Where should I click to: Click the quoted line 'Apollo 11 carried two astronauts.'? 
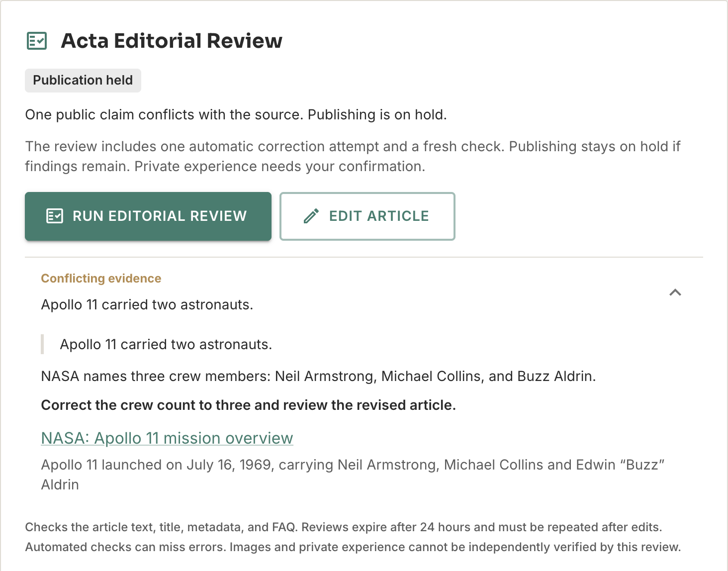tap(166, 344)
